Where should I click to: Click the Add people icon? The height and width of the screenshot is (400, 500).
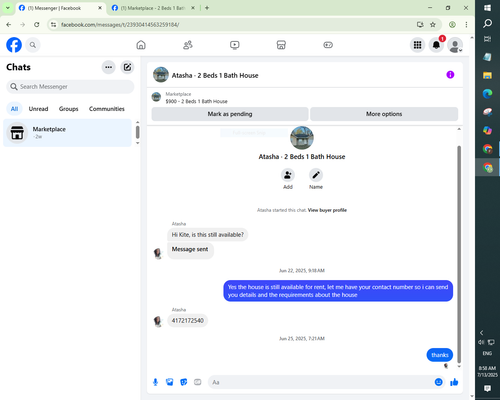(x=288, y=175)
